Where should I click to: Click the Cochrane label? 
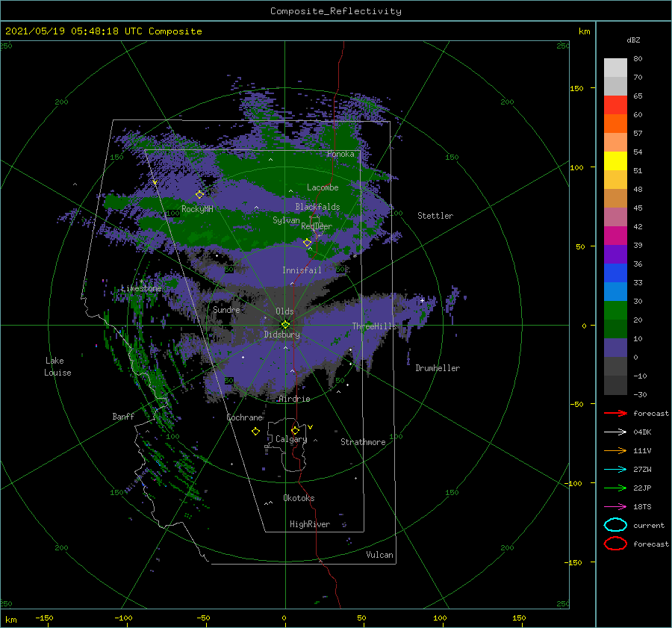(x=244, y=417)
